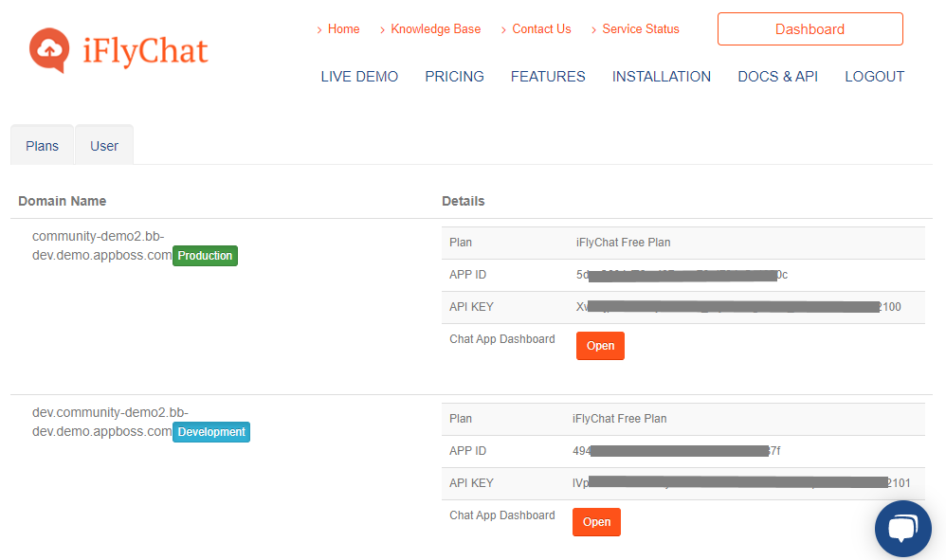
Task: Click LOGOUT in the navigation
Action: pos(874,77)
